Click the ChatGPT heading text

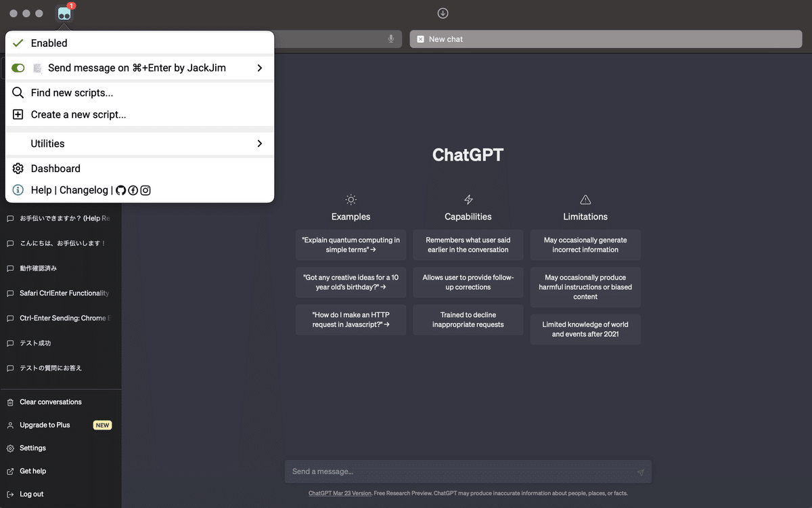click(468, 155)
